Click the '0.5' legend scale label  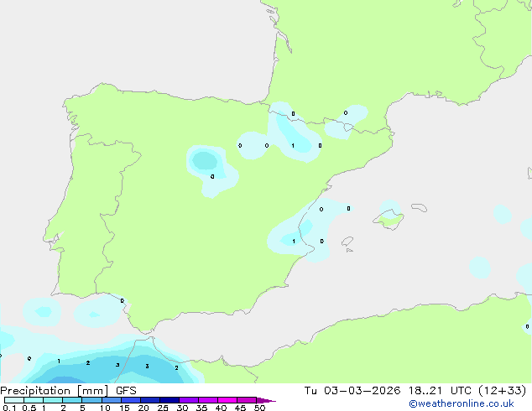[x=29, y=408]
